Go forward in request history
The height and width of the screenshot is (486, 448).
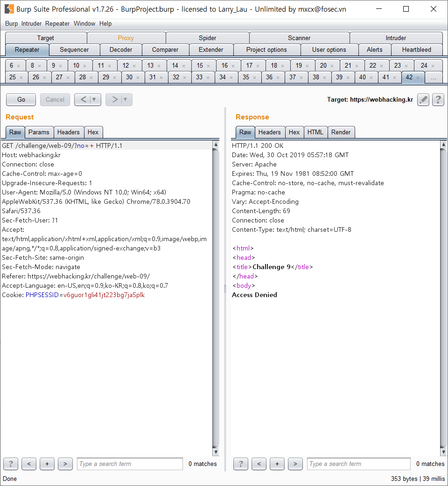coord(115,99)
